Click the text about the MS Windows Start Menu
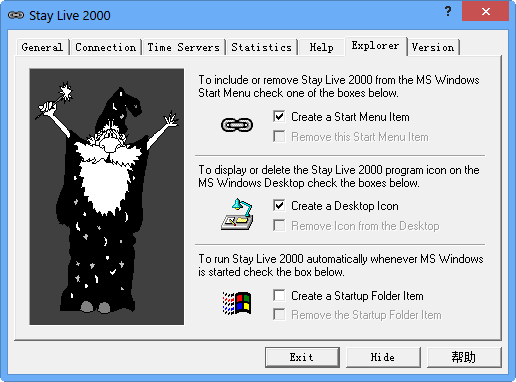 (x=339, y=86)
